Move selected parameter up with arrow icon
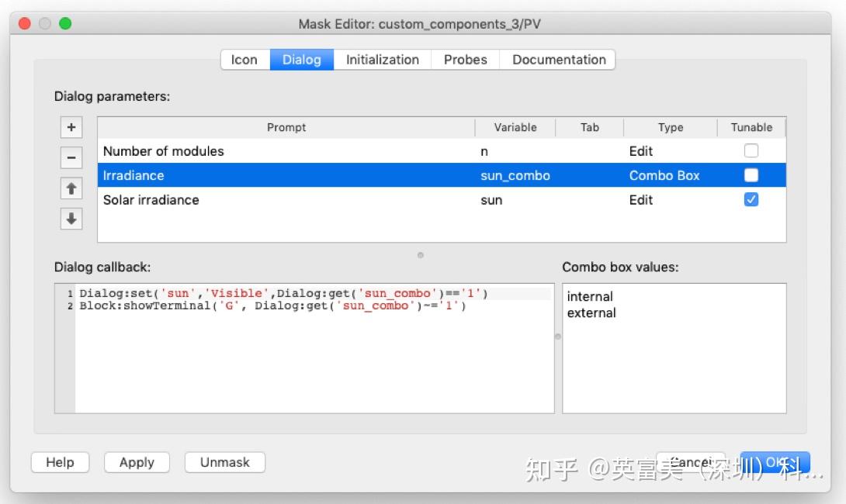 point(71,188)
